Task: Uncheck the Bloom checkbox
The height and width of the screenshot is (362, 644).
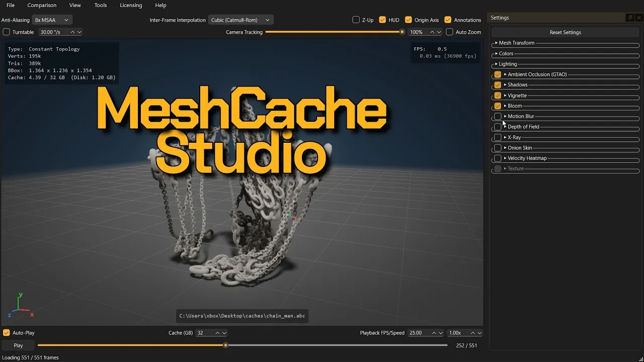Action: pyautogui.click(x=498, y=106)
